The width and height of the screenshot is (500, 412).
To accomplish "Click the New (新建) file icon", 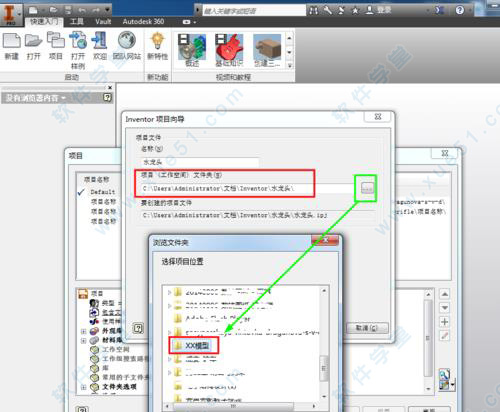I will point(12,41).
